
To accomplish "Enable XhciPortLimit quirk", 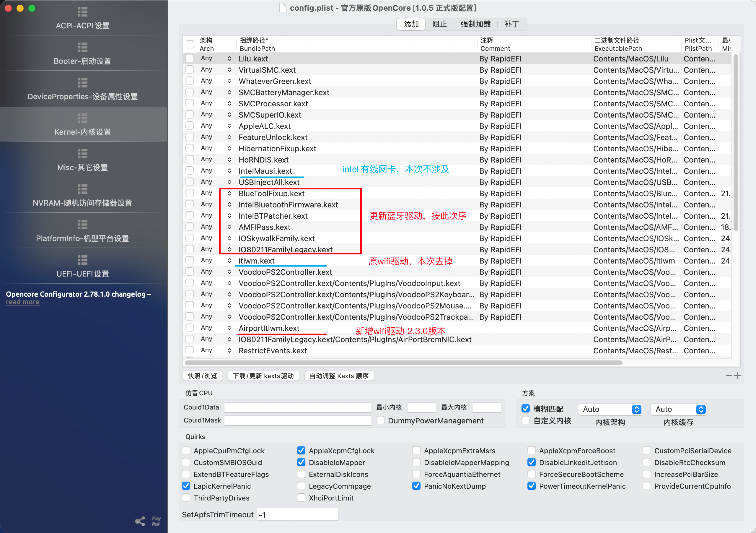I will coord(301,498).
